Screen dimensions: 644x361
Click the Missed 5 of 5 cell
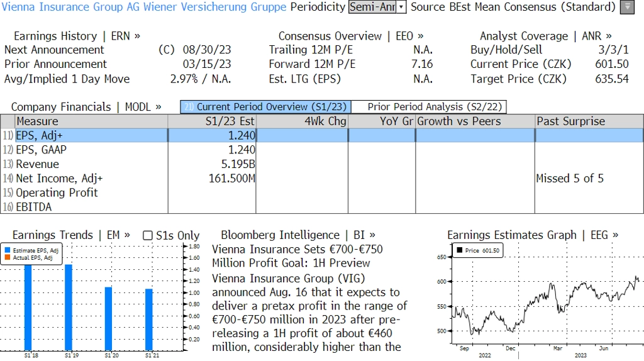coord(570,179)
